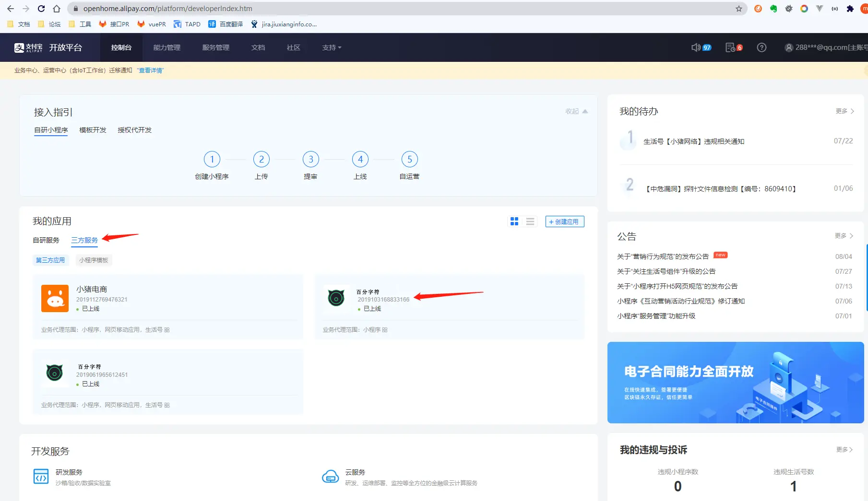868x501 pixels.
Task: Click the browser address bar URL
Action: click(x=167, y=9)
